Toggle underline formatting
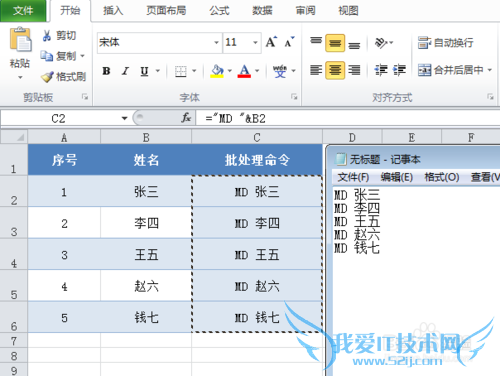Screen dimensions: 500x376 click(144, 71)
